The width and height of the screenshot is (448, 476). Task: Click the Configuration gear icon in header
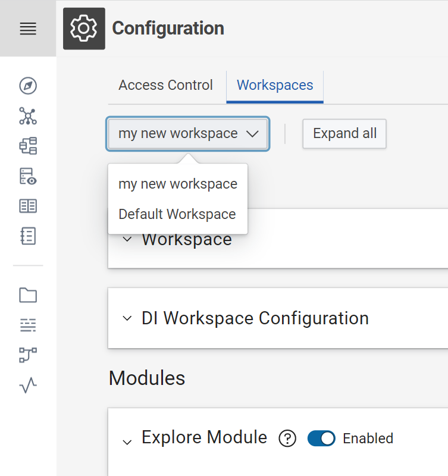[x=84, y=28]
